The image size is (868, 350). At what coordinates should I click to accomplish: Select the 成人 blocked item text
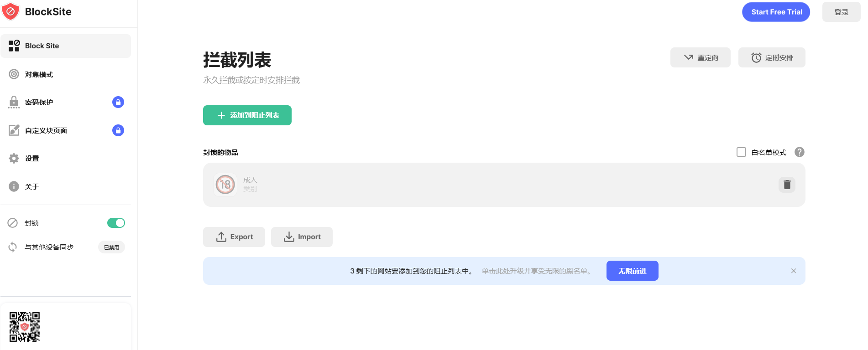250,180
